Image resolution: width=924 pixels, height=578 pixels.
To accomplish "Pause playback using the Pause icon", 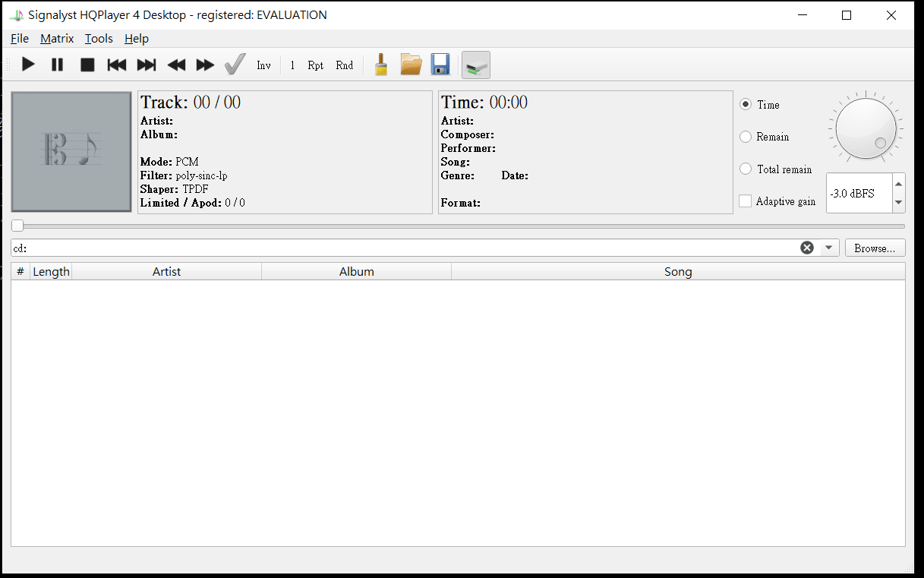I will click(58, 65).
